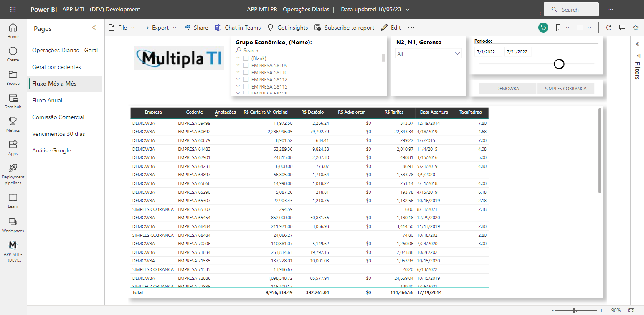Click the end date field 7/31/2022
Image resolution: width=644 pixels, height=315 pixels.
click(x=517, y=52)
